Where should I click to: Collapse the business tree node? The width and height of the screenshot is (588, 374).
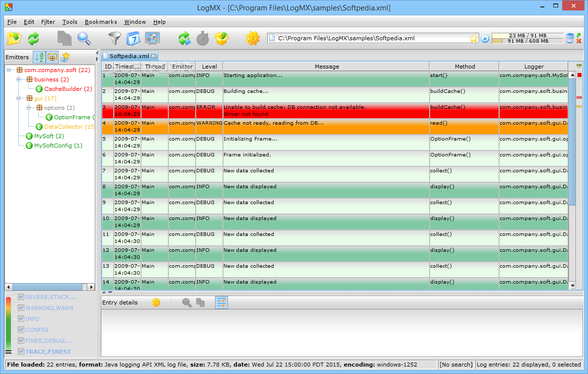(19, 79)
